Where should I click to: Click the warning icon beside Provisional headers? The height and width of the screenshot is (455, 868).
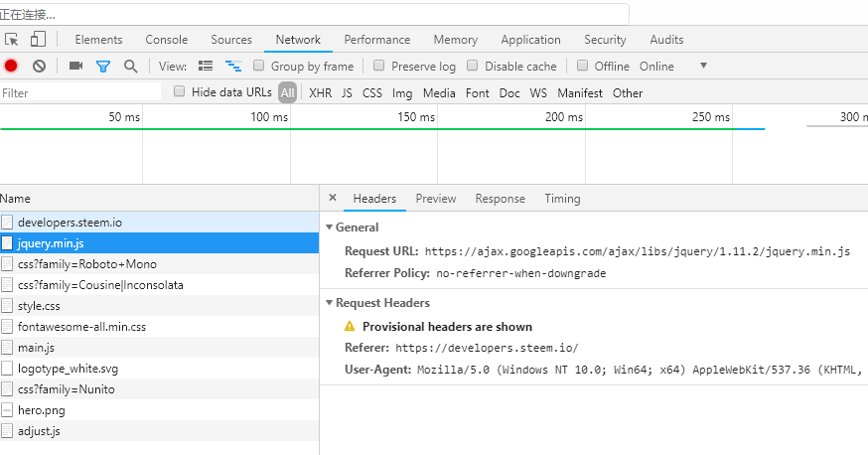click(x=350, y=327)
